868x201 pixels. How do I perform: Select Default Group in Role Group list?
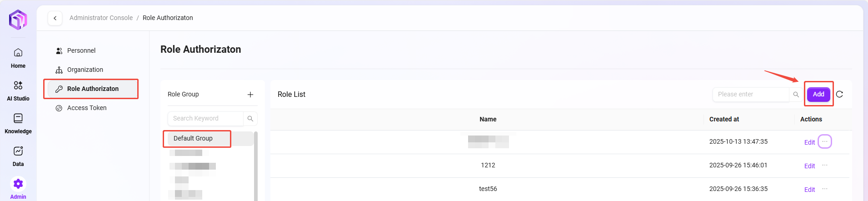coord(193,138)
